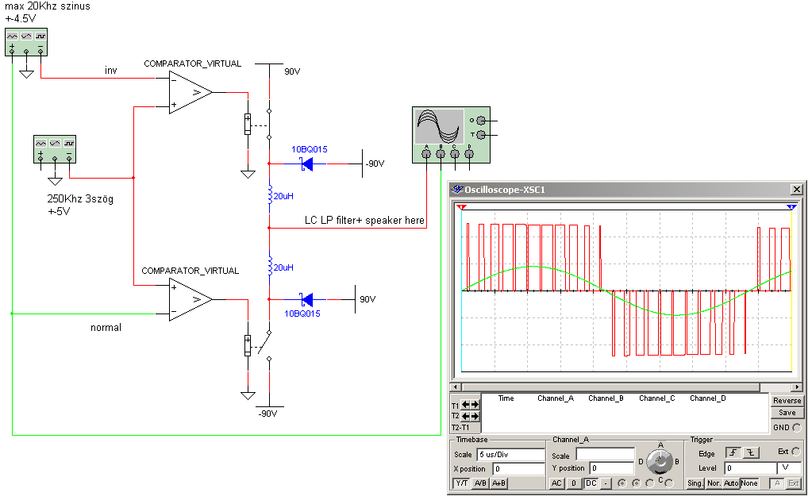Move cursor T2 right with arrow
812x504 pixels.
point(475,416)
